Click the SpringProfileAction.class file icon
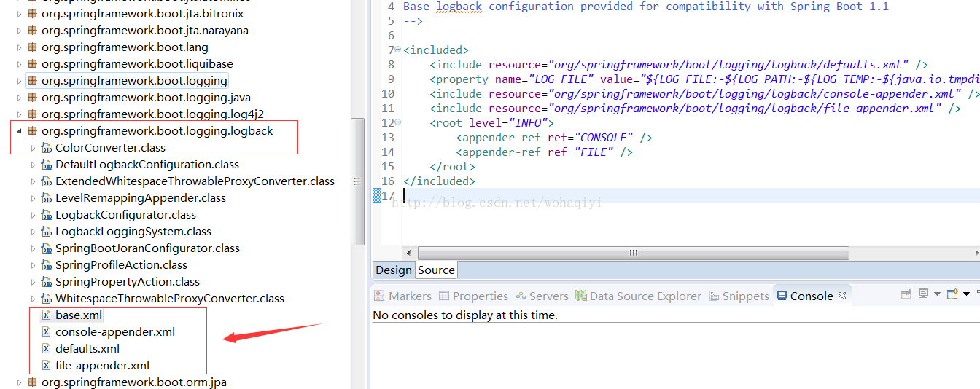Image resolution: width=980 pixels, height=389 pixels. coord(47,265)
